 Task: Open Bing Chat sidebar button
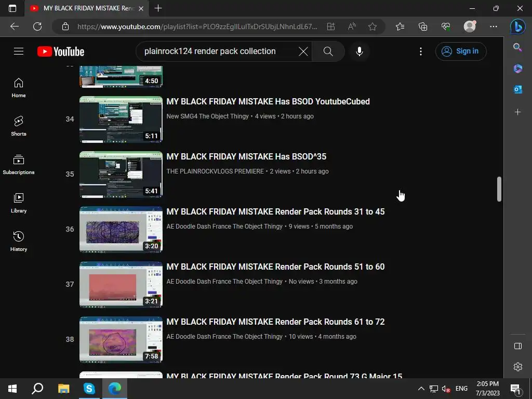[518, 26]
